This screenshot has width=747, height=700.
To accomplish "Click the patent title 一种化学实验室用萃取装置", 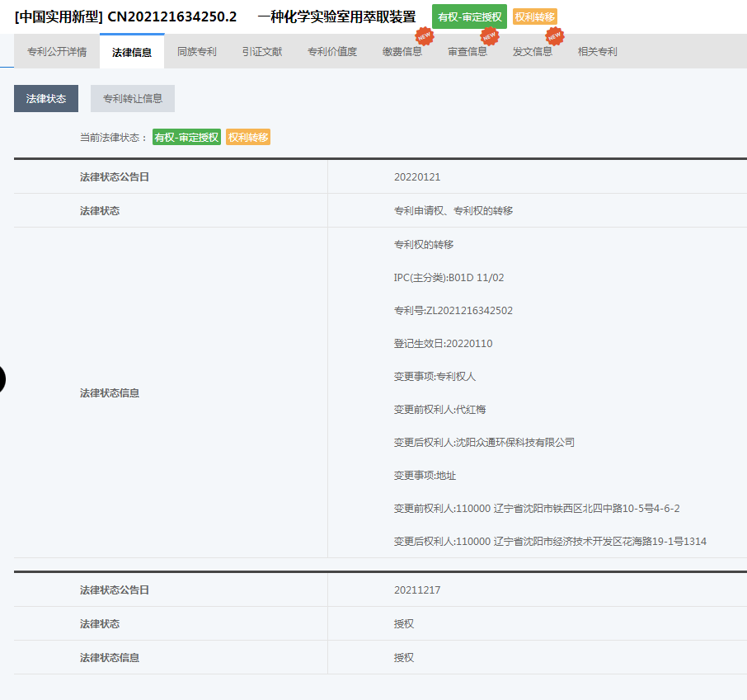I will coord(336,16).
